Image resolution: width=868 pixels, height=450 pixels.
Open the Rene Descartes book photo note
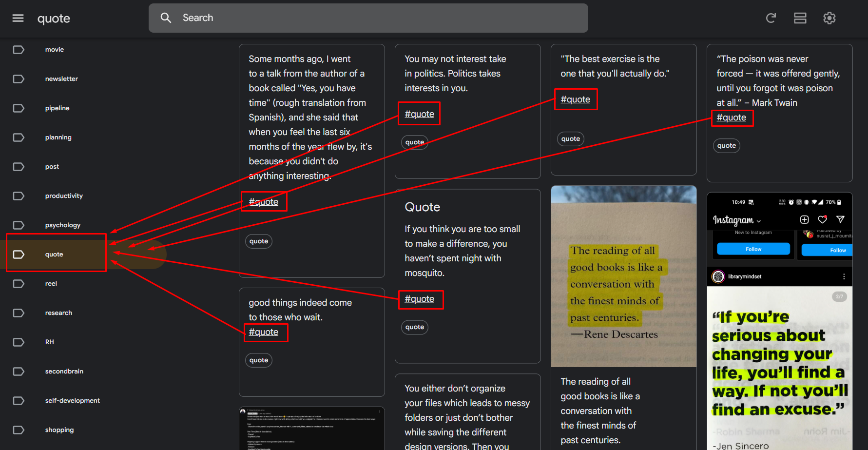coord(624,276)
